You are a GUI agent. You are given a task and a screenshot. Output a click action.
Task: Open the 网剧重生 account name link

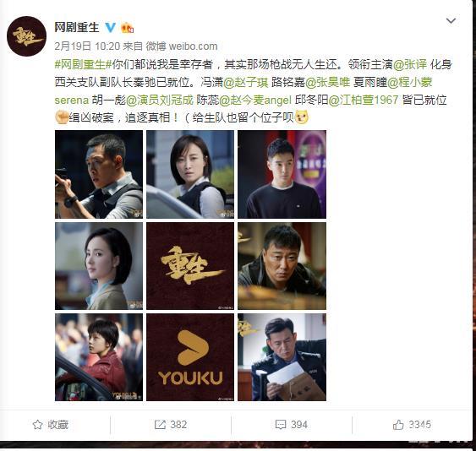coord(77,27)
